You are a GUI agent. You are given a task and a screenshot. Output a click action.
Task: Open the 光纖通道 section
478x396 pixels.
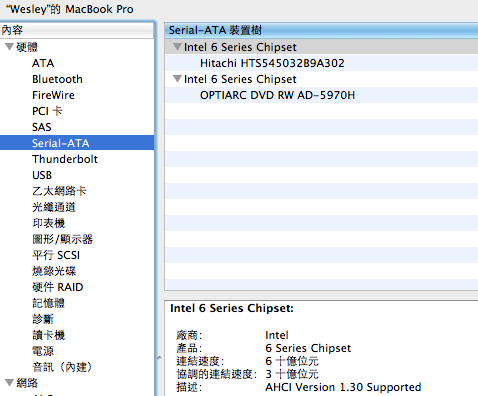pos(54,207)
